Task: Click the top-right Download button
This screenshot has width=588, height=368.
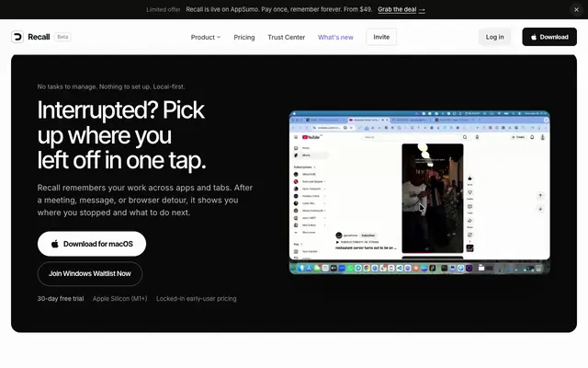Action: [x=549, y=37]
